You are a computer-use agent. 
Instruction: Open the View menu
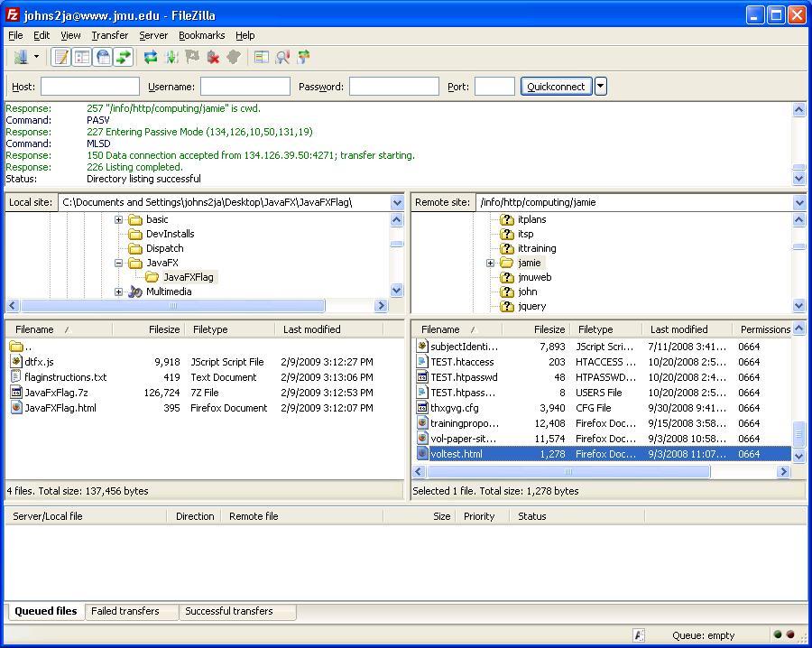pyautogui.click(x=70, y=35)
